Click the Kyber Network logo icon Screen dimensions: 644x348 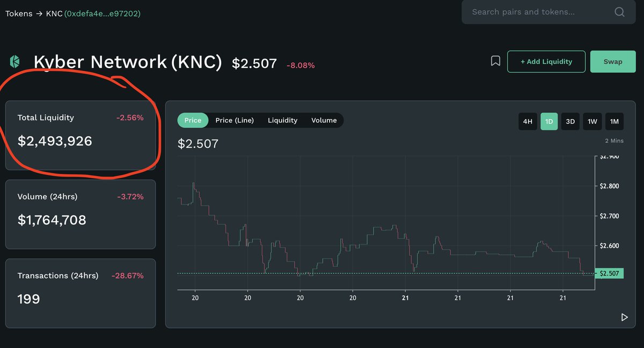[x=14, y=62]
